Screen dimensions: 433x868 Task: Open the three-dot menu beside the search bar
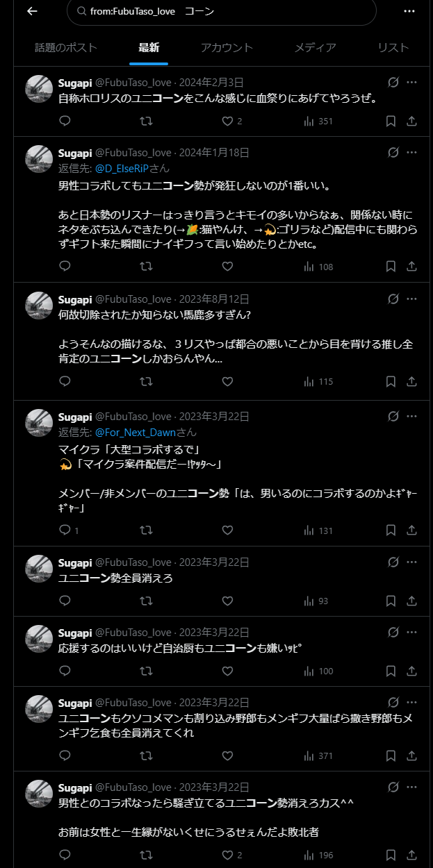pos(409,11)
